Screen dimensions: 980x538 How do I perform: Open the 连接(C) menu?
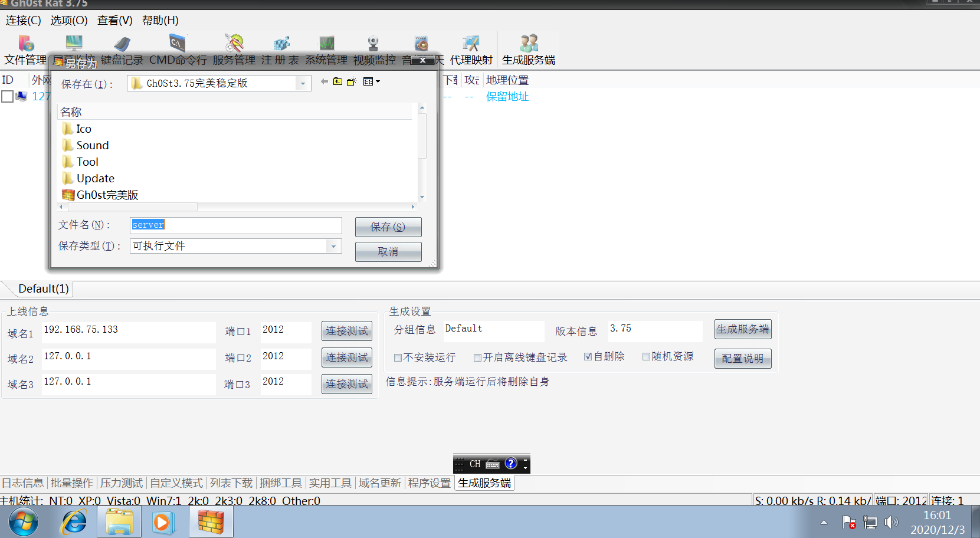pos(24,21)
